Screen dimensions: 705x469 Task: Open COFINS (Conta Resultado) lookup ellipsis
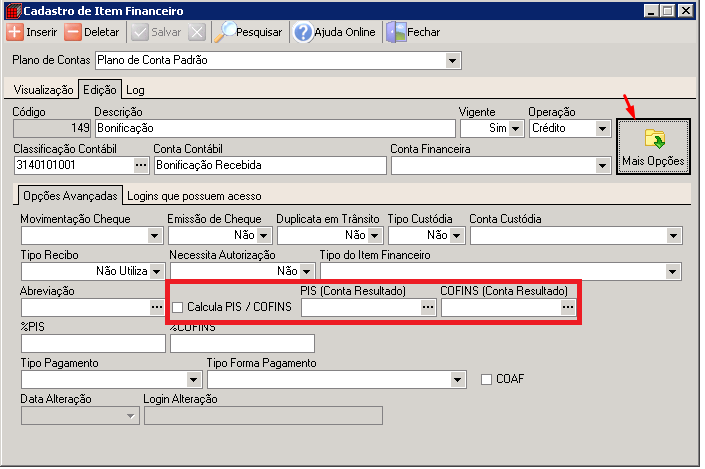click(x=568, y=308)
